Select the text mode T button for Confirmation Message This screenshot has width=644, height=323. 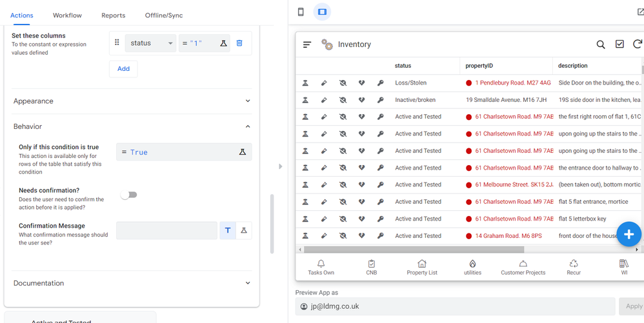tap(228, 231)
